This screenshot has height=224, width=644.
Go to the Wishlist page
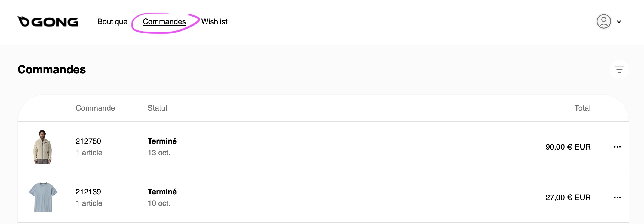click(x=214, y=22)
